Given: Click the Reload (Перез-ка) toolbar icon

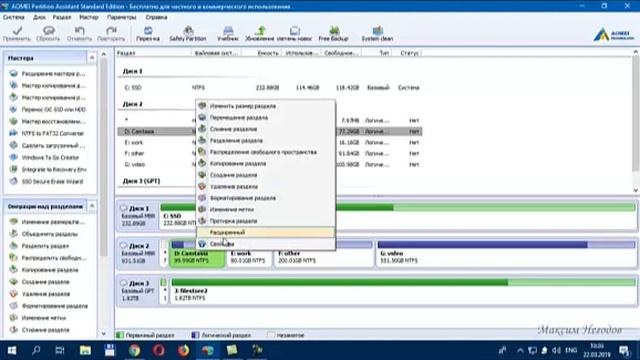Looking at the screenshot, I should pyautogui.click(x=148, y=33).
